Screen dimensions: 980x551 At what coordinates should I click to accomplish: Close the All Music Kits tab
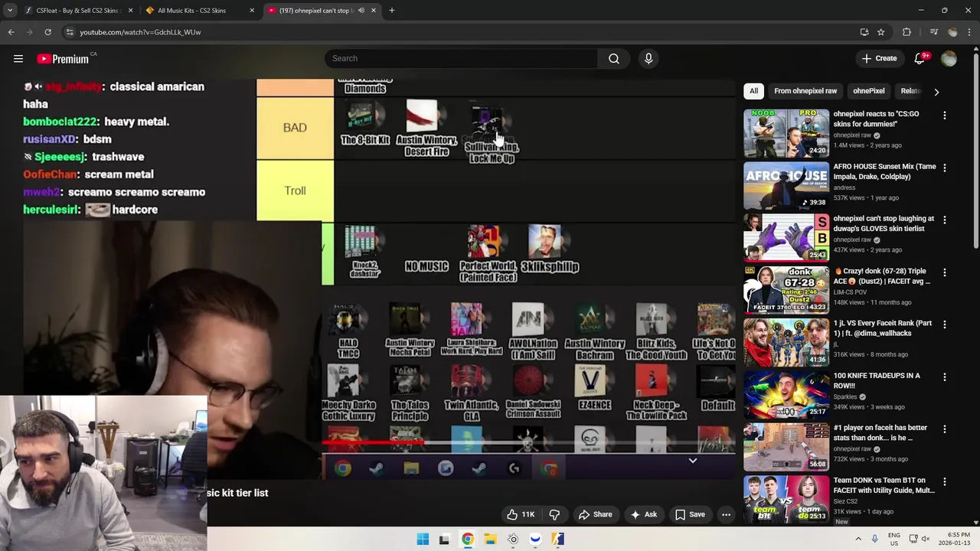[252, 11]
